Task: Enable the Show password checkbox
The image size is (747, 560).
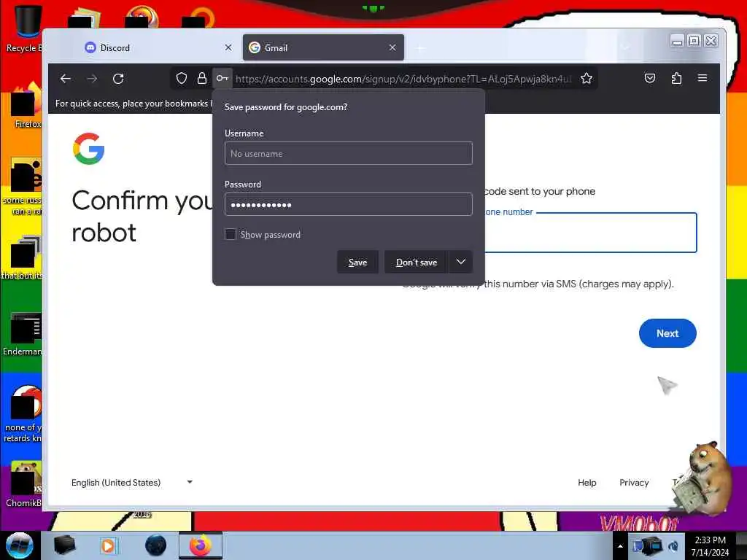Action: point(231,234)
